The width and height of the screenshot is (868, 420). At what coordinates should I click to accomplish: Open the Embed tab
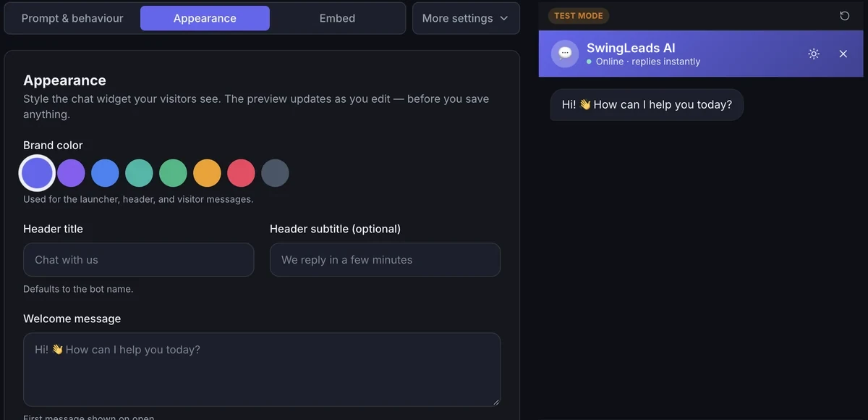click(337, 18)
